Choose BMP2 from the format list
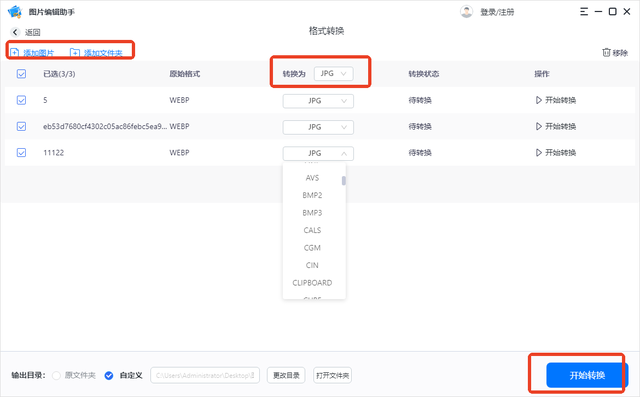 click(312, 195)
